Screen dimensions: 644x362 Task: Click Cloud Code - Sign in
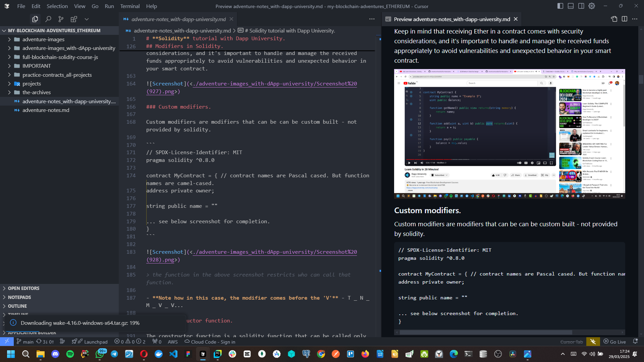point(210,342)
